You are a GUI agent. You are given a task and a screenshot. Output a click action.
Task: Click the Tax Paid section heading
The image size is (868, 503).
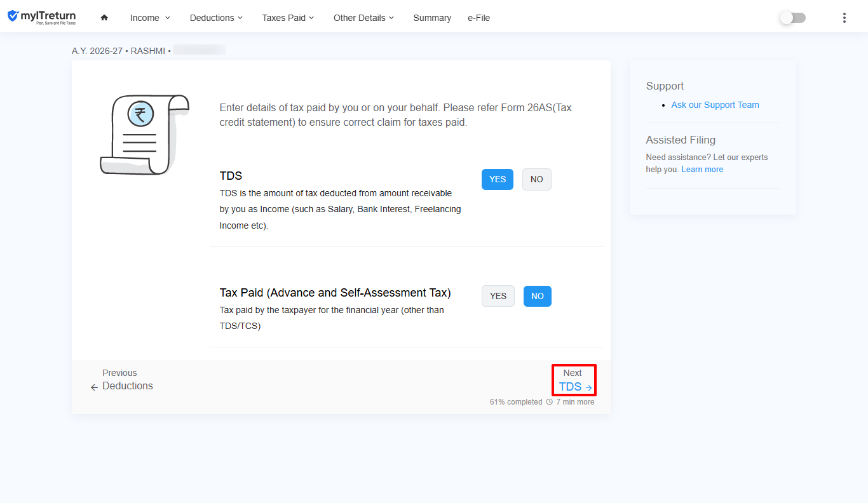tap(335, 293)
